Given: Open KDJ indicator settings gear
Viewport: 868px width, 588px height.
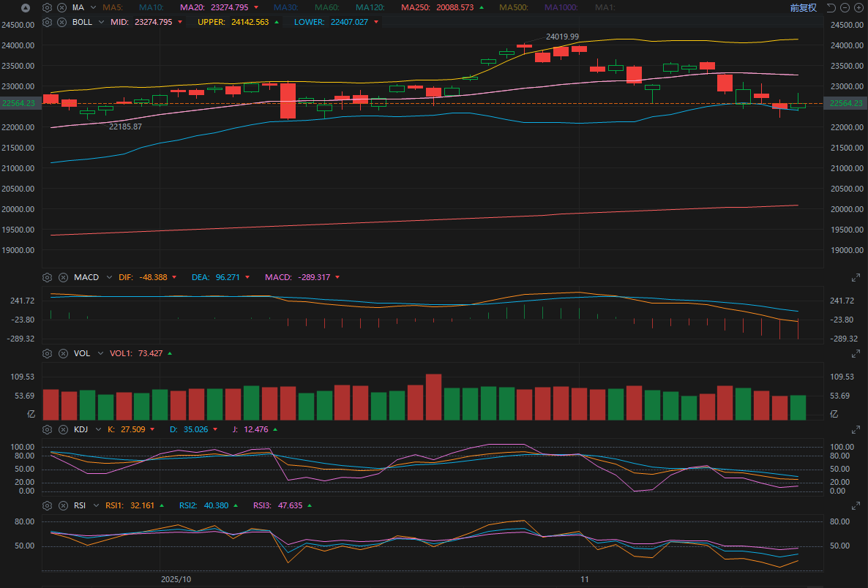Looking at the screenshot, I should click(x=47, y=429).
